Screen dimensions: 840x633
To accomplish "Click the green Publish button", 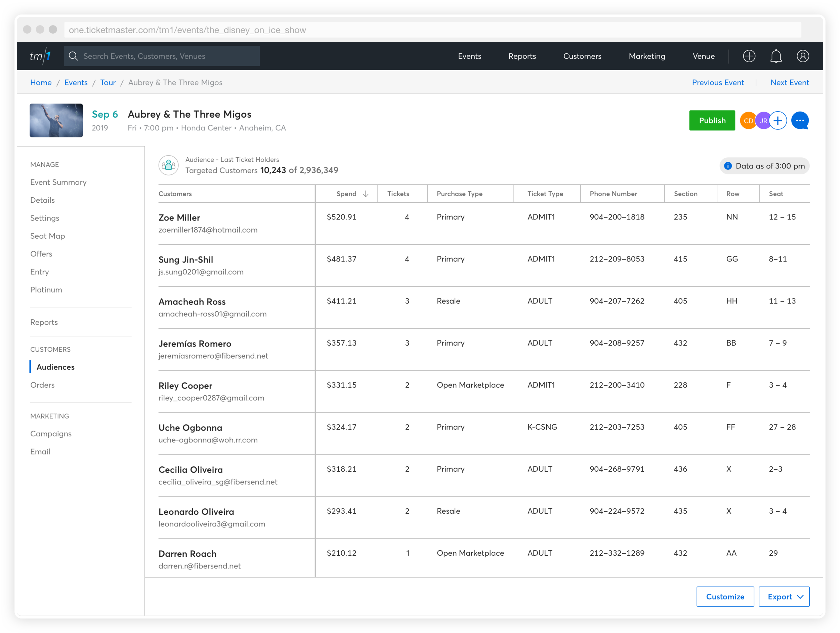I will coord(712,121).
